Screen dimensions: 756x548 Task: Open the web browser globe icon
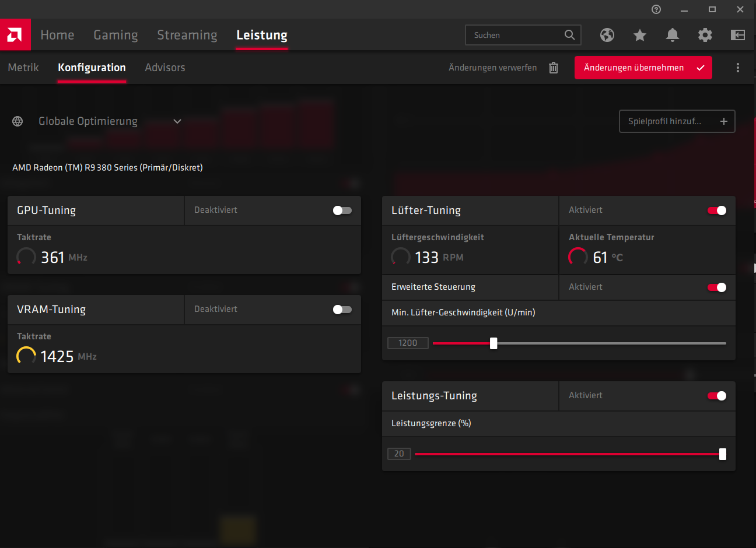pos(607,35)
